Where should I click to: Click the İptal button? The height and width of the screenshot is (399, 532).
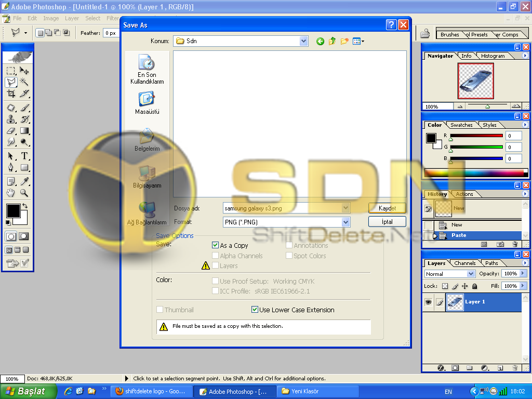point(387,222)
